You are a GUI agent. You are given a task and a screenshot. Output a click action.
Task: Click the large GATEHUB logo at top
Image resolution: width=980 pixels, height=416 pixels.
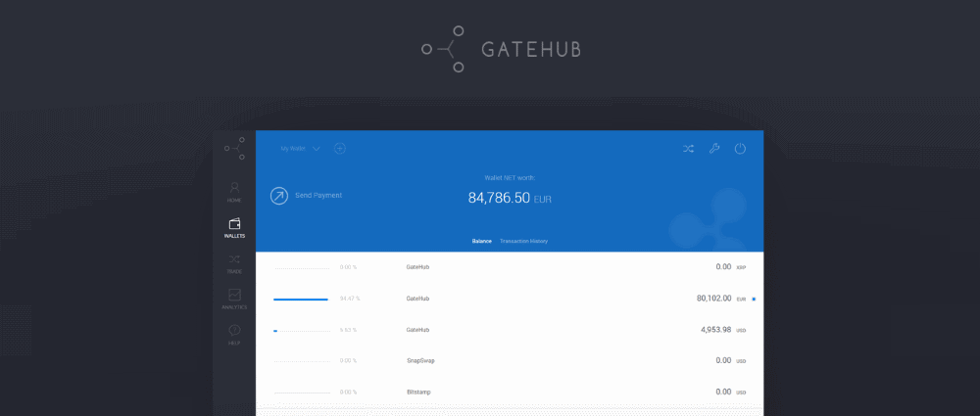(501, 49)
